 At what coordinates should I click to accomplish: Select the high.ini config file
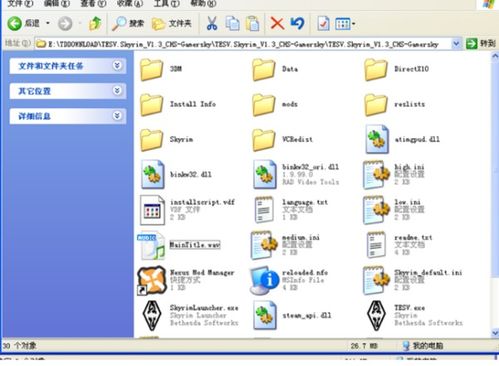[x=394, y=174]
